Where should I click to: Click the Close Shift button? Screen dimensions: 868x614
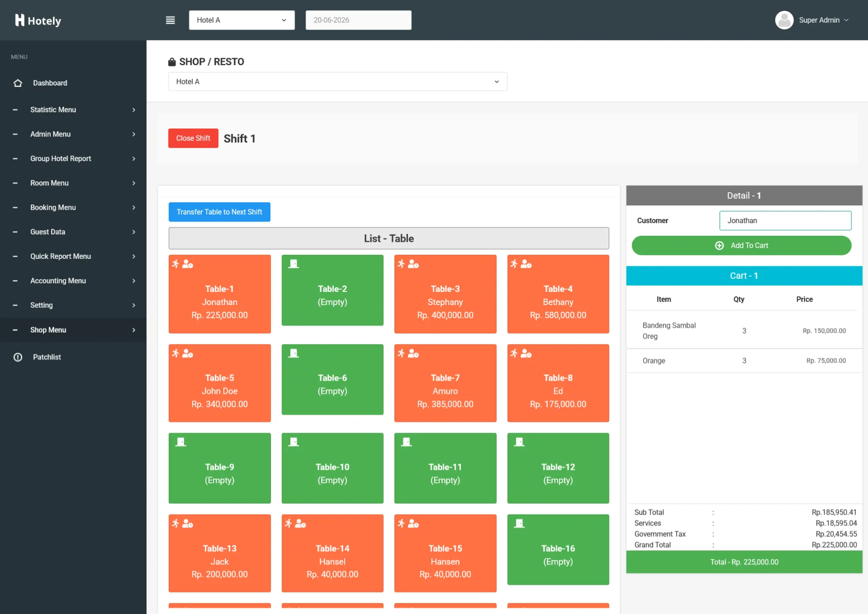pos(193,138)
